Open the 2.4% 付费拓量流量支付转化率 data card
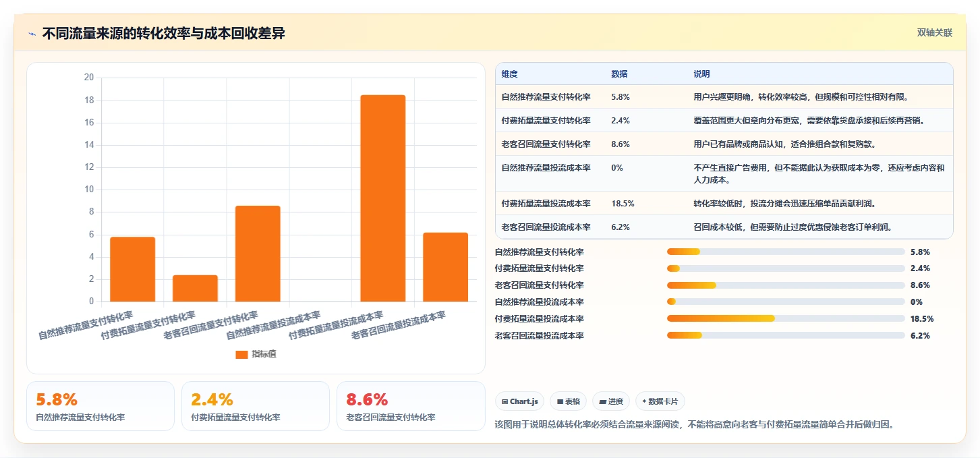This screenshot has width=980, height=458. (x=256, y=406)
